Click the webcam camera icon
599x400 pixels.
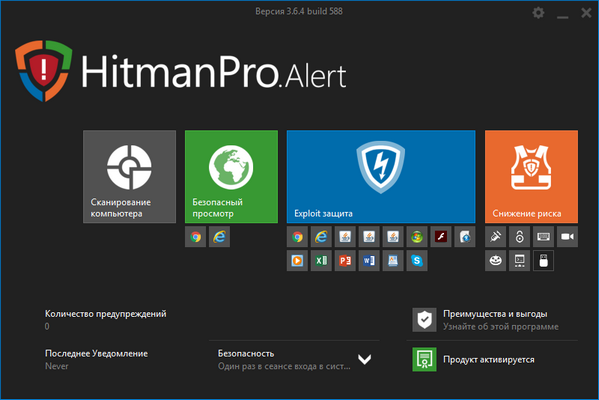tap(567, 237)
